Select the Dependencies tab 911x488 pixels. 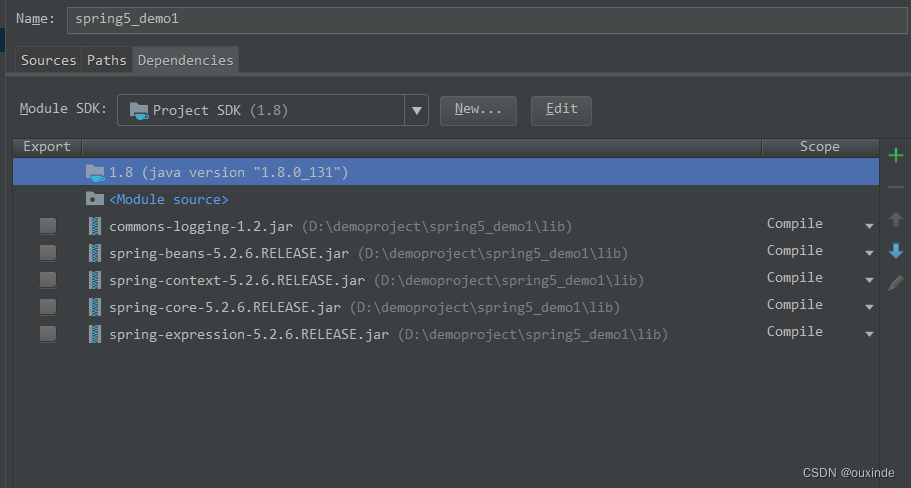[185, 60]
